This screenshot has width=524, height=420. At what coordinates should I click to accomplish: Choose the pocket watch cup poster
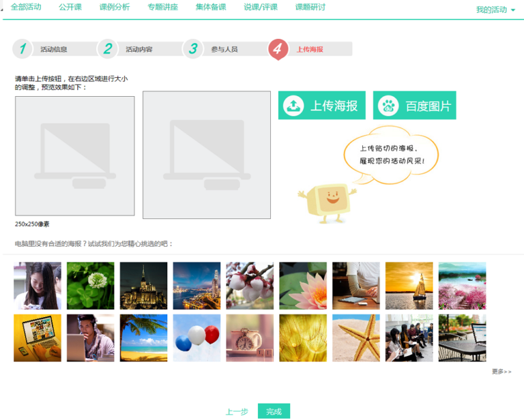click(250, 338)
